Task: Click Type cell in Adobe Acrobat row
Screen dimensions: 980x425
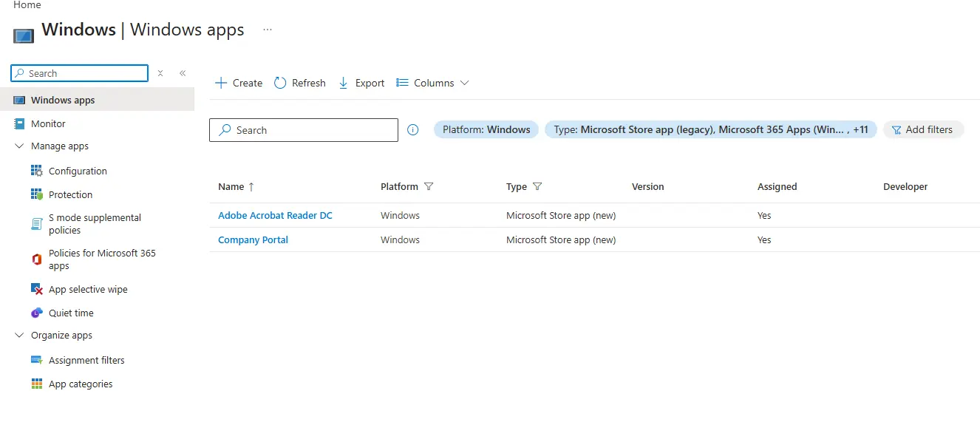Action: 561,215
